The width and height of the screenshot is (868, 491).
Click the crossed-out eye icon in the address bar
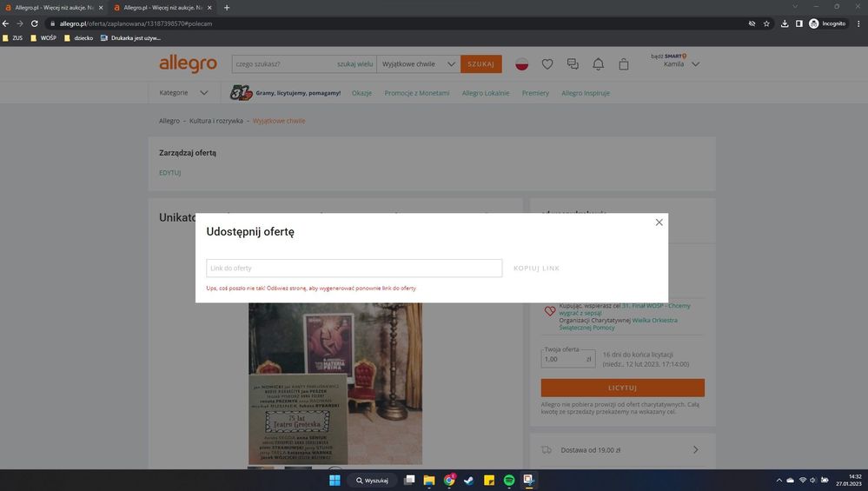pyautogui.click(x=752, y=23)
